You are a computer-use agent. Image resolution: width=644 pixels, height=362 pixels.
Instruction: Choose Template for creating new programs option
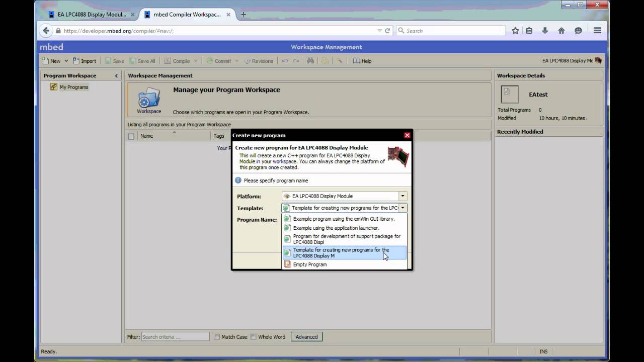click(x=345, y=253)
